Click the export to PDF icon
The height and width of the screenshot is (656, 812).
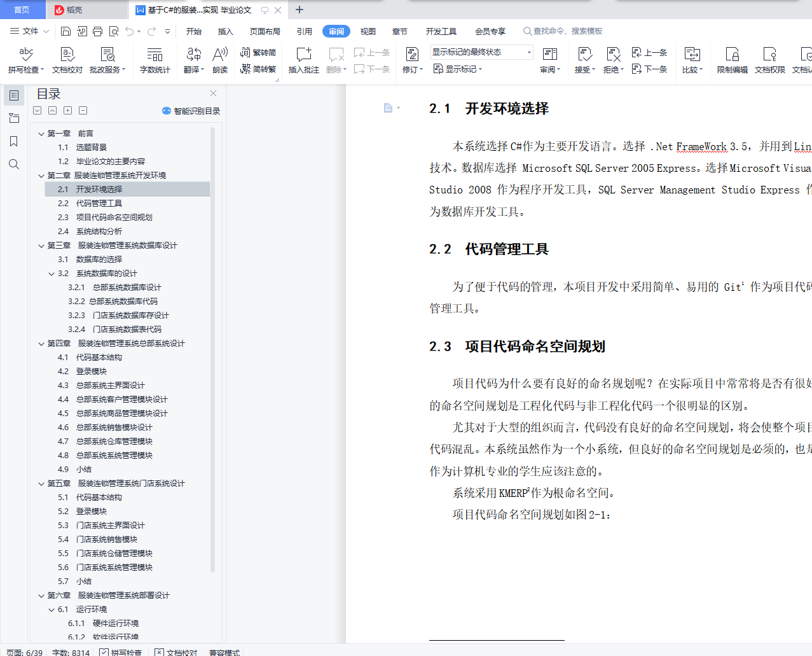[x=82, y=31]
